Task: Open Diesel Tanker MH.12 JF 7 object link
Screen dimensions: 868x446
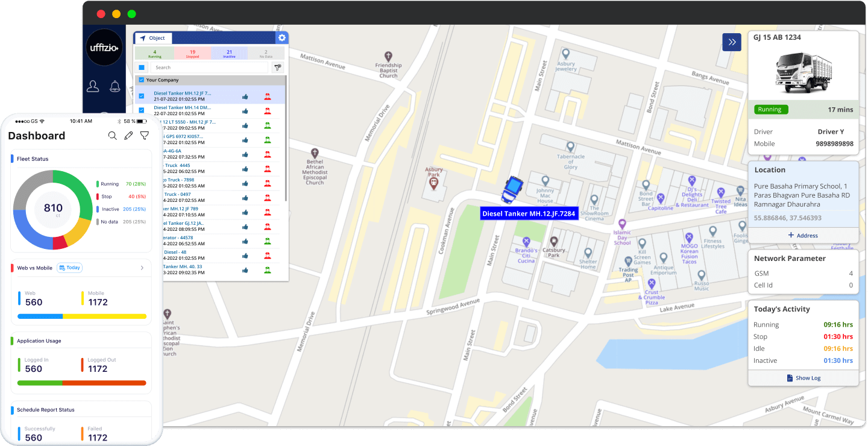Action: tap(182, 93)
